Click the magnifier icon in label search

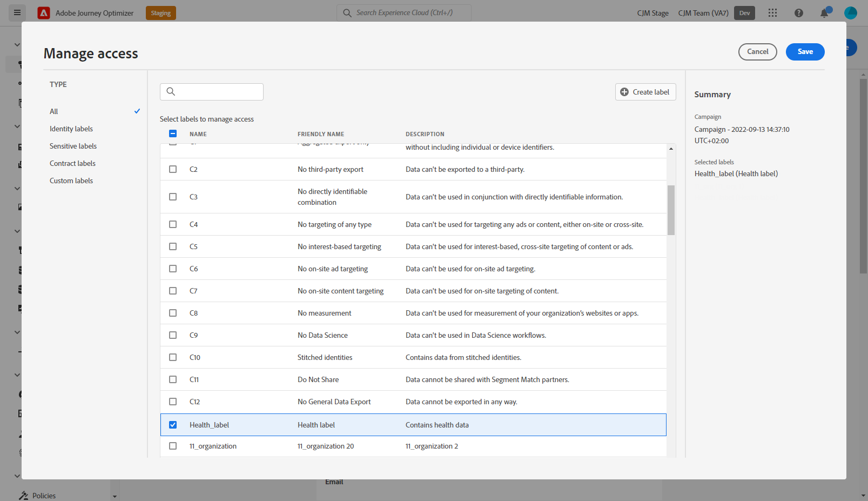[171, 92]
